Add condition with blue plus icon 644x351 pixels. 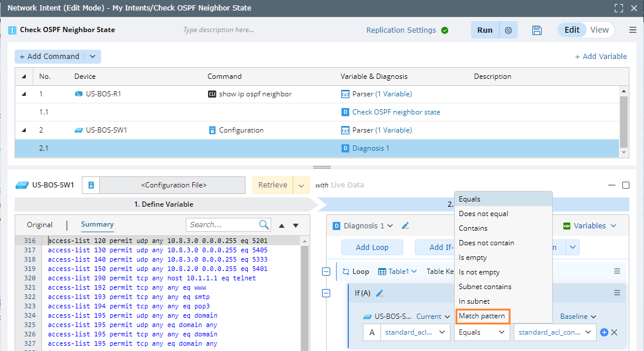click(604, 332)
